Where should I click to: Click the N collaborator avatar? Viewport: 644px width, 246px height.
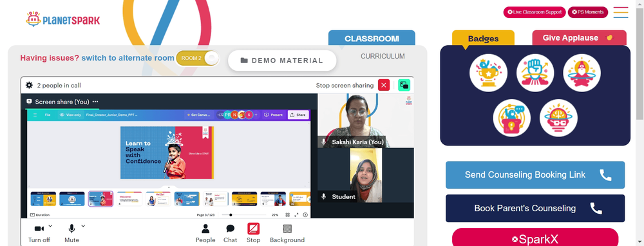coord(234,115)
